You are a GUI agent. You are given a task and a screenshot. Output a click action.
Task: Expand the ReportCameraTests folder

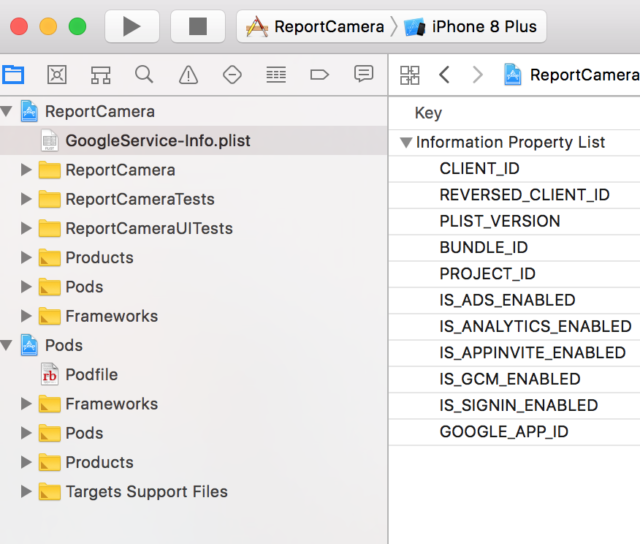(x=26, y=199)
